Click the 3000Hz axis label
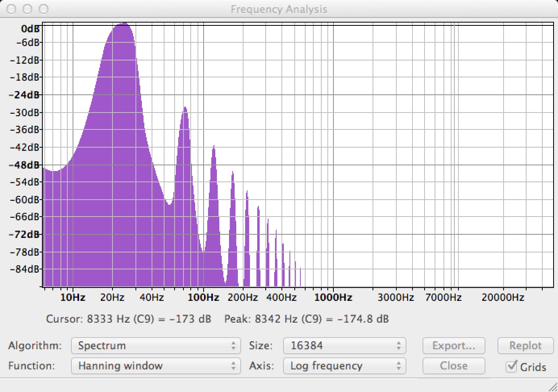 396,298
